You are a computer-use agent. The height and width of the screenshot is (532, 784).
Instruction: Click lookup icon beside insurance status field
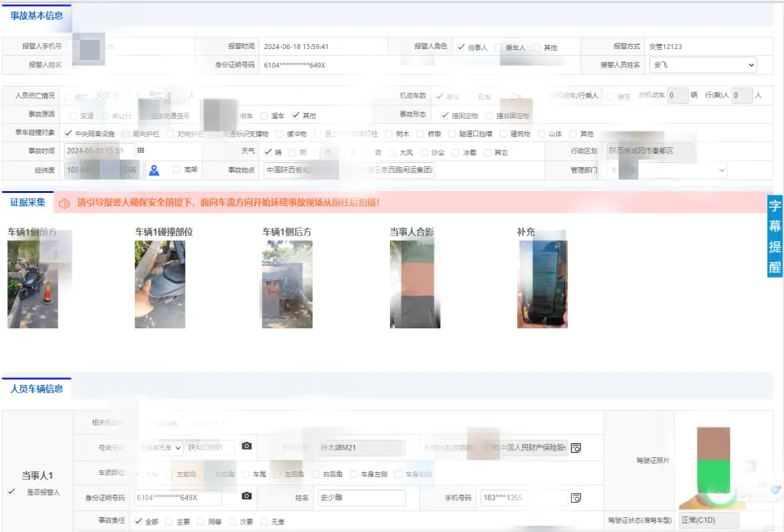tap(576, 447)
